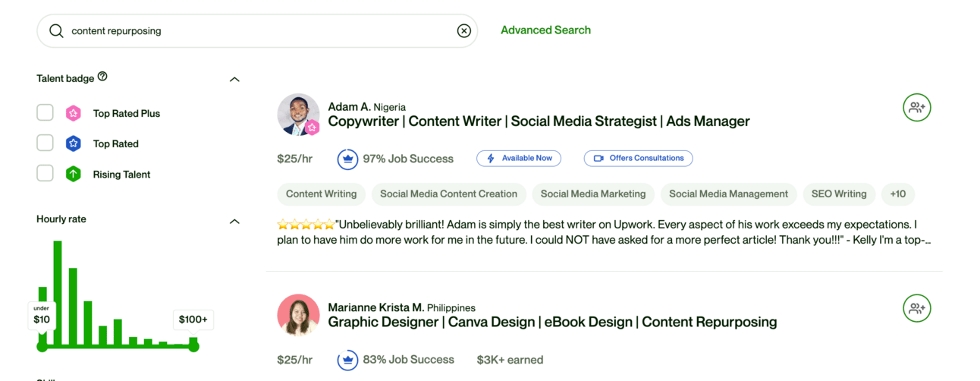Expand the +10 more skills tag

pyautogui.click(x=897, y=194)
